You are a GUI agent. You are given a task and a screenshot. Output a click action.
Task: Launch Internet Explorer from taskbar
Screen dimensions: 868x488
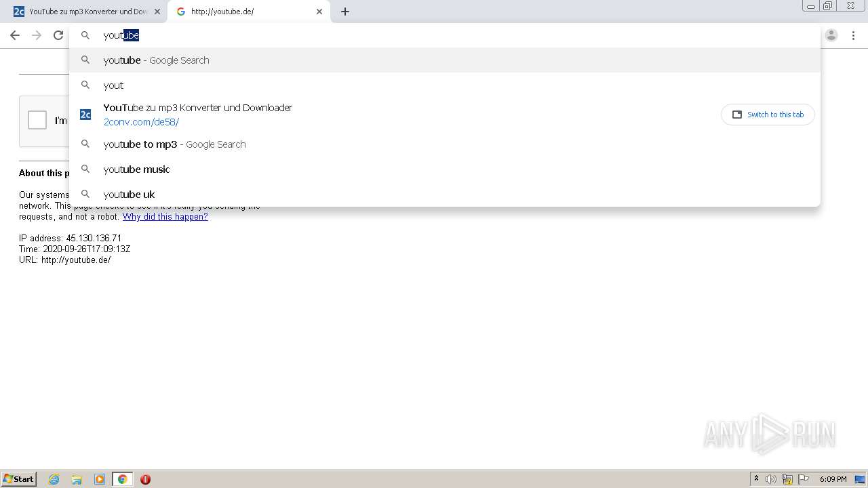(x=54, y=479)
